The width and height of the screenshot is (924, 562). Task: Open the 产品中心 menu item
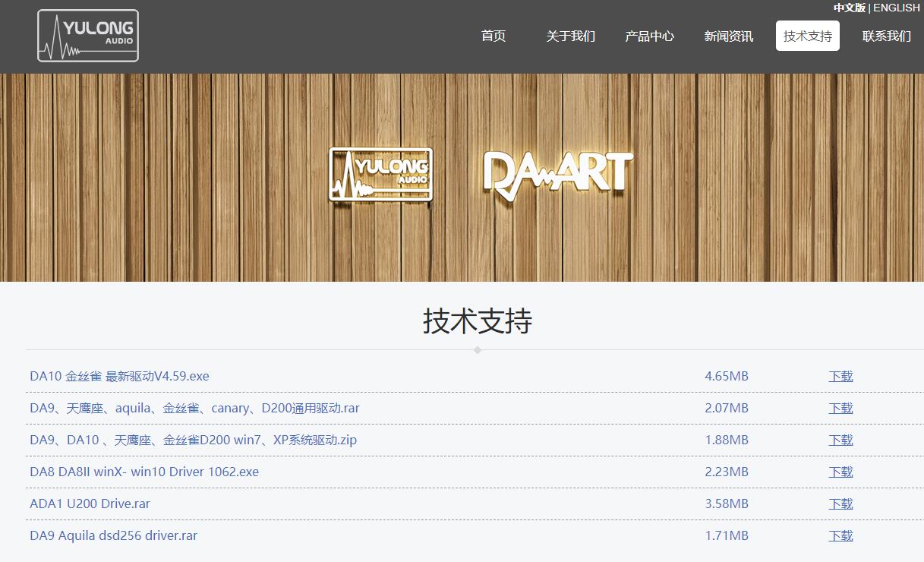(x=649, y=35)
